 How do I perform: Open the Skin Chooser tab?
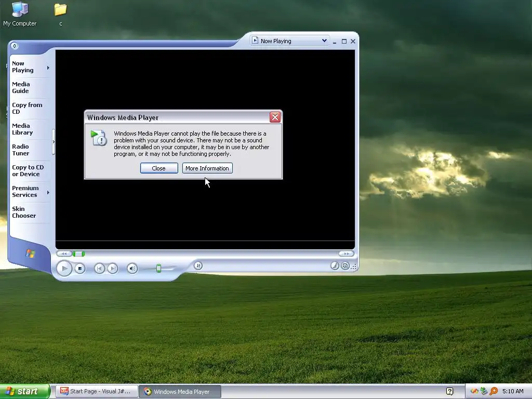(x=24, y=212)
